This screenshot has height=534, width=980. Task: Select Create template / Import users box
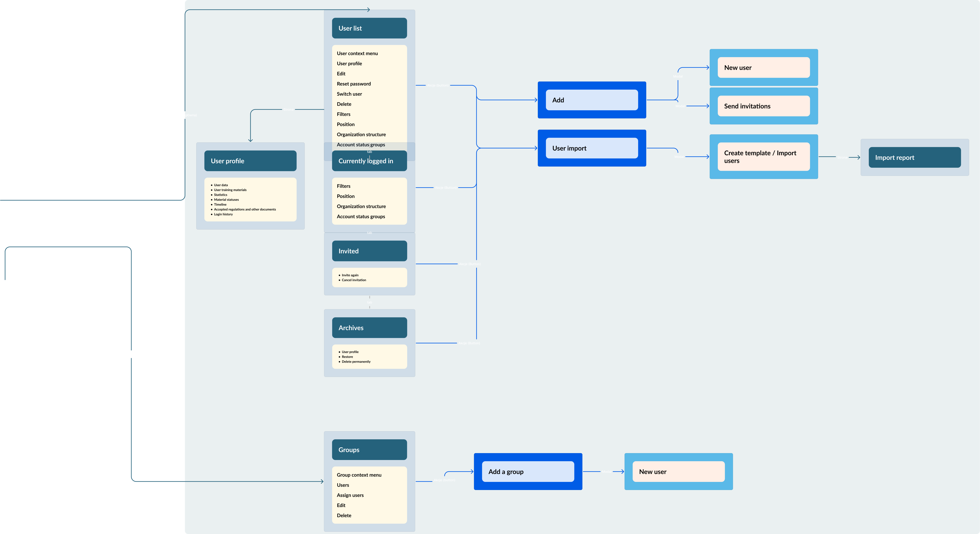(x=763, y=157)
